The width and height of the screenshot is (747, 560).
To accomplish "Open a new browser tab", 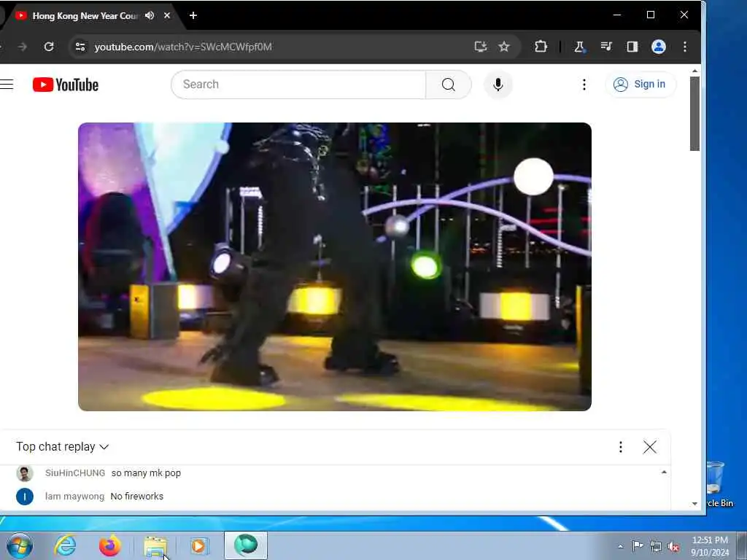I will [x=193, y=15].
